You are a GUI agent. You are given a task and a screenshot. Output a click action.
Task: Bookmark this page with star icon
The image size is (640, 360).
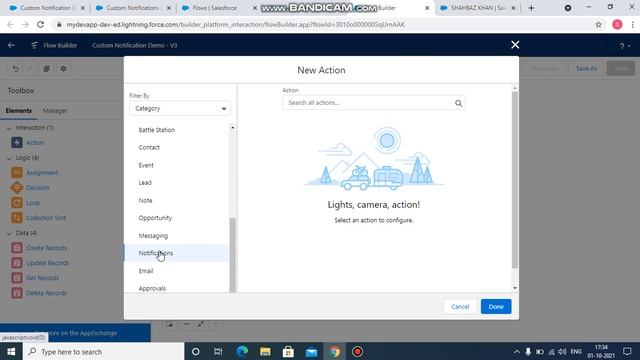598,24
